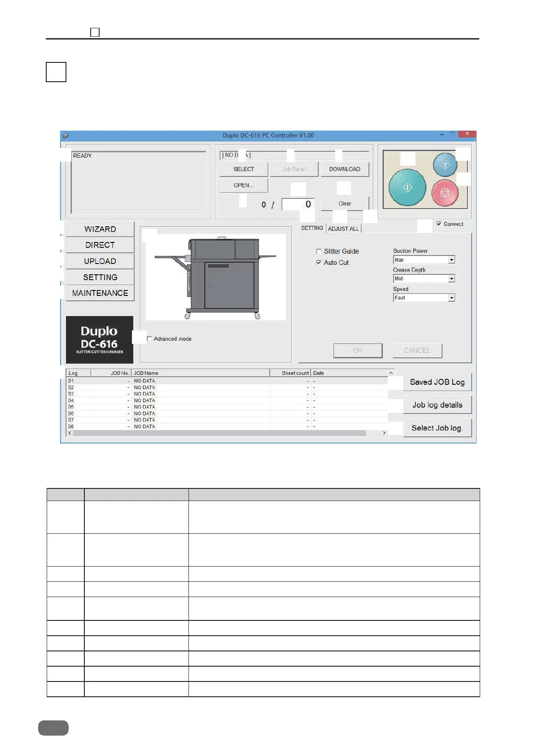Viewport: 534px width, 756px height.
Task: Click the app icon in the title bar
Action: pos(66,135)
